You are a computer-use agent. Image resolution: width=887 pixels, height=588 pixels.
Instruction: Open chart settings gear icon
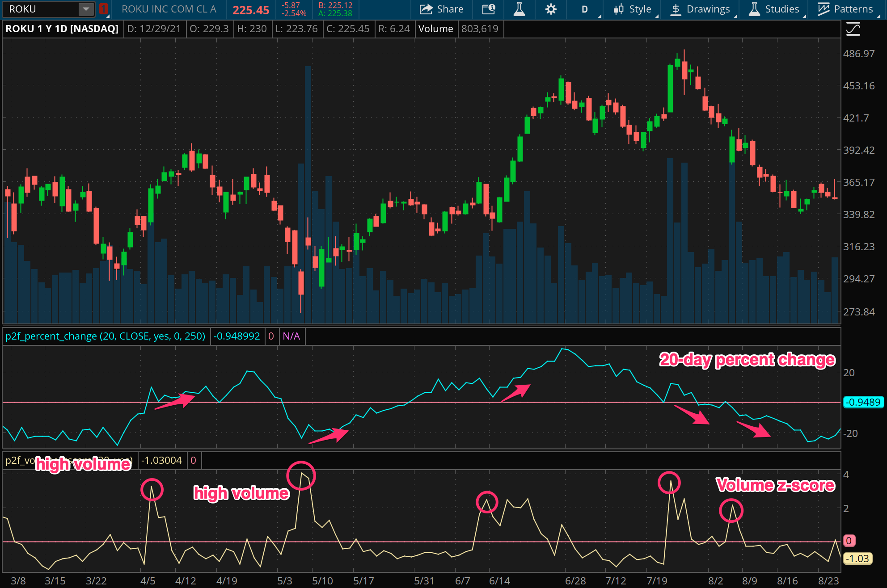(x=551, y=9)
